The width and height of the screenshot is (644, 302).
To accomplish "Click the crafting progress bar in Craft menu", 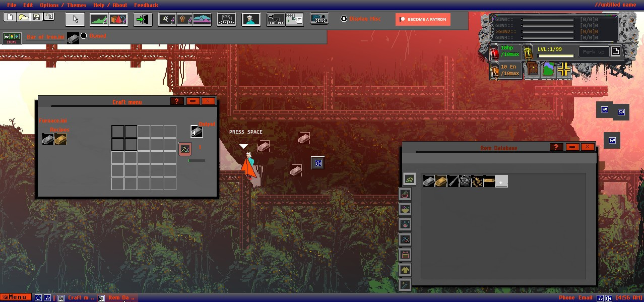I will (197, 161).
